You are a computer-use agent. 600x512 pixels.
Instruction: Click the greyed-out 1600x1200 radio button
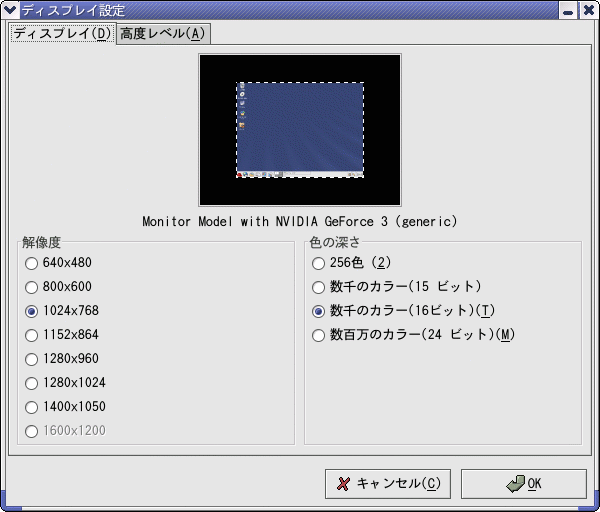pyautogui.click(x=31, y=431)
